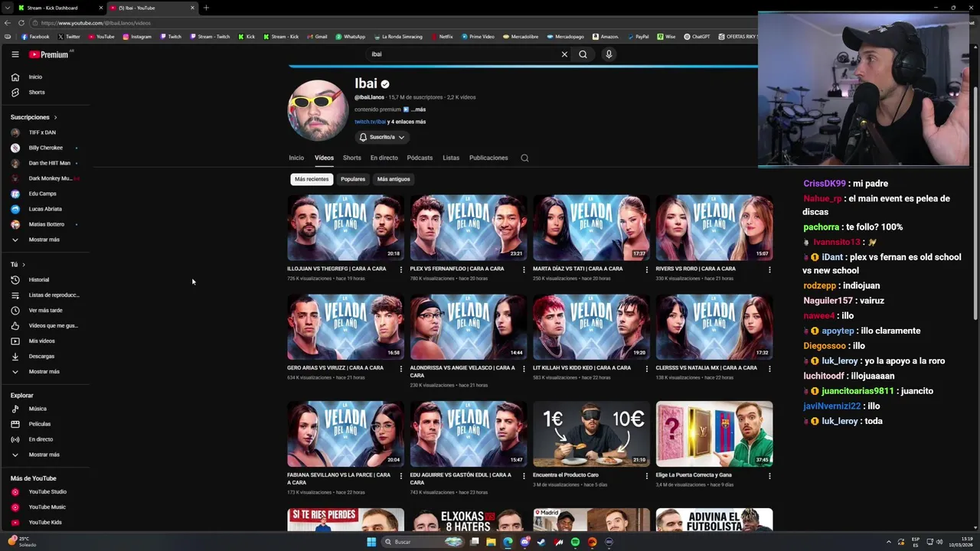Open YouTube Music link
The image size is (980, 551).
pyautogui.click(x=46, y=507)
